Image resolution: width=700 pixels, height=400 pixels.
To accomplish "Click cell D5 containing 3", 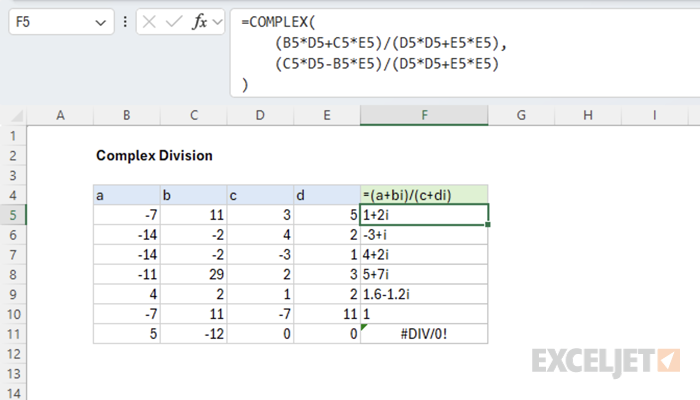I will pos(260,215).
